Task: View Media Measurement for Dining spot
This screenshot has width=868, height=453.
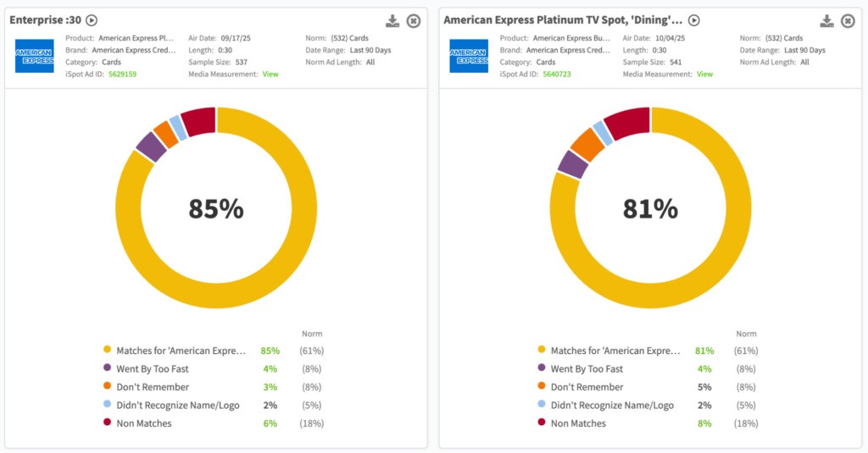Action: coord(704,75)
